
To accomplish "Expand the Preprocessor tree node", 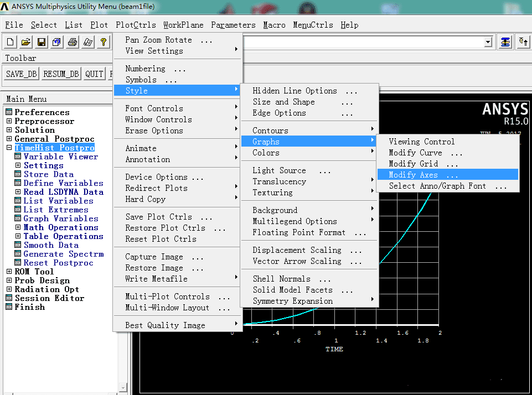I will click(9, 121).
